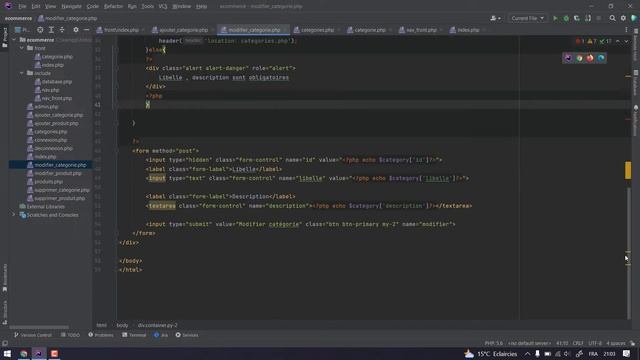Click 4 spaces indent setting in status bar

click(616, 343)
